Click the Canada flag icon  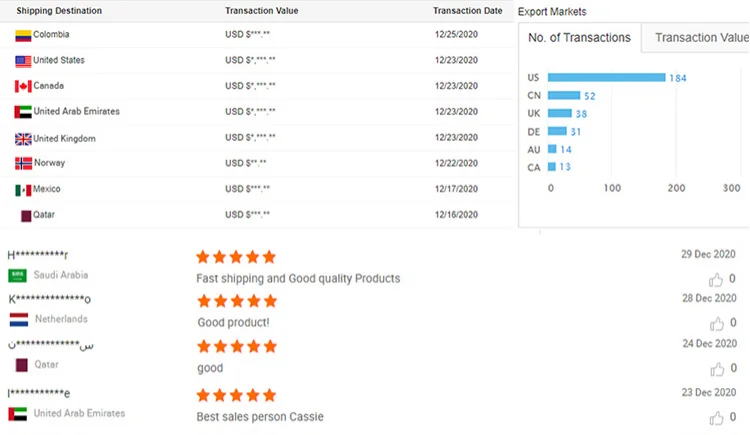(23, 86)
